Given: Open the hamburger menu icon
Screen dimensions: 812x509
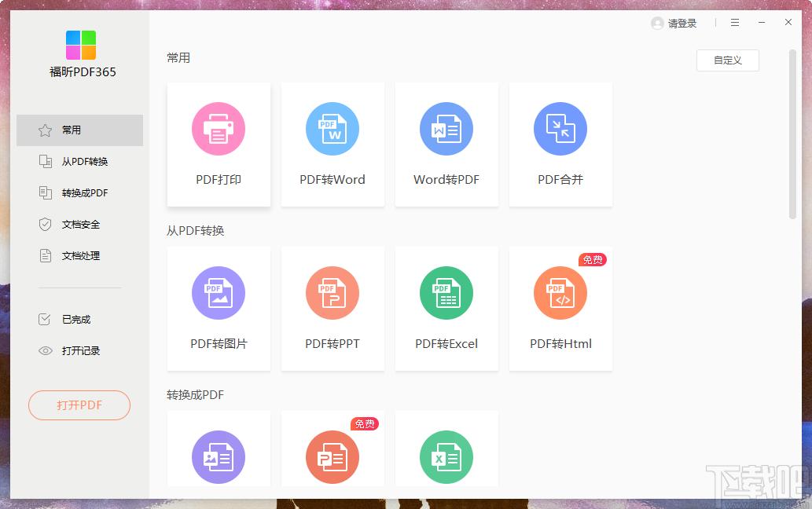Looking at the screenshot, I should 735,23.
